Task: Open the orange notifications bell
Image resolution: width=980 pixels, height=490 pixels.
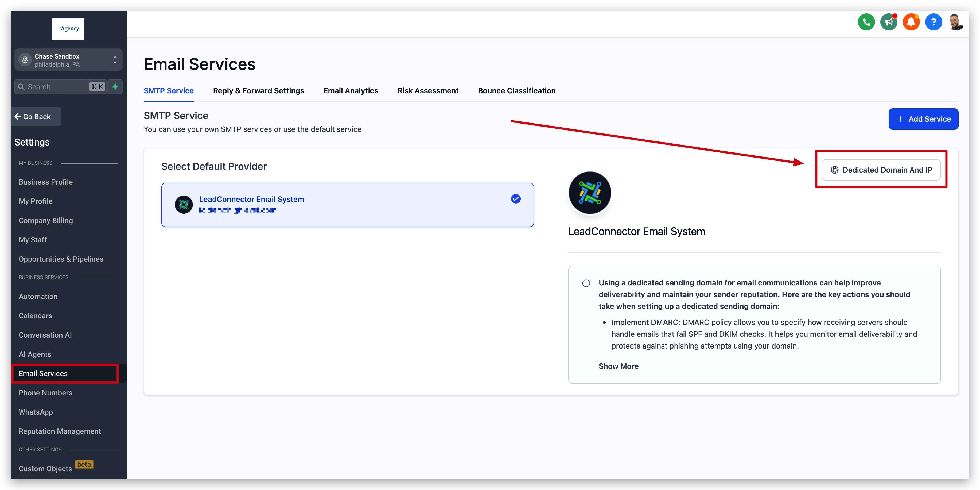Action: (911, 22)
